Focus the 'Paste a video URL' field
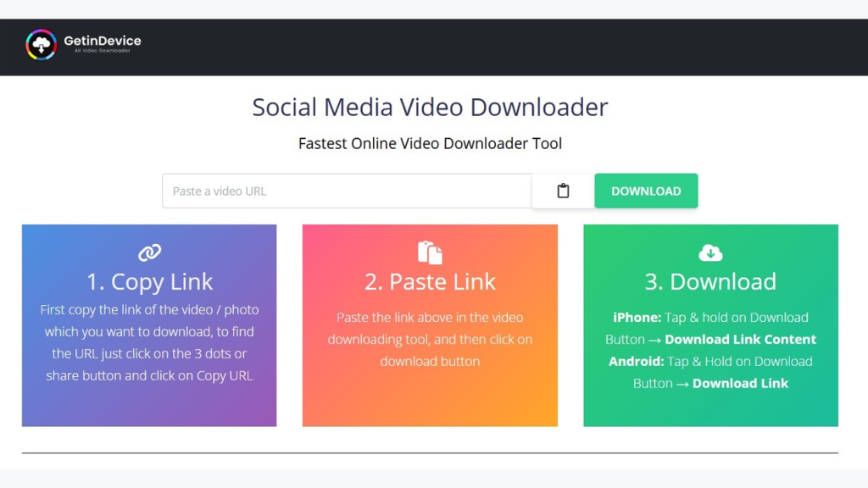This screenshot has width=868, height=488. pyautogui.click(x=346, y=191)
